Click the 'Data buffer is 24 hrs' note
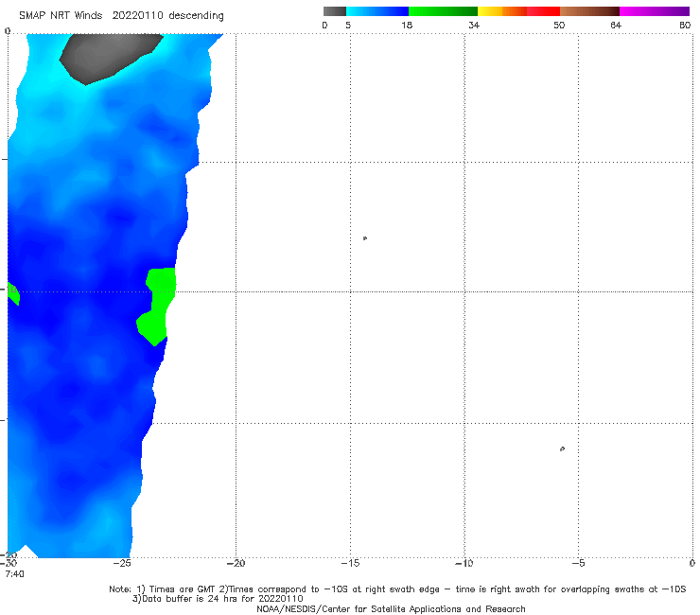The image size is (700, 615). (218, 599)
